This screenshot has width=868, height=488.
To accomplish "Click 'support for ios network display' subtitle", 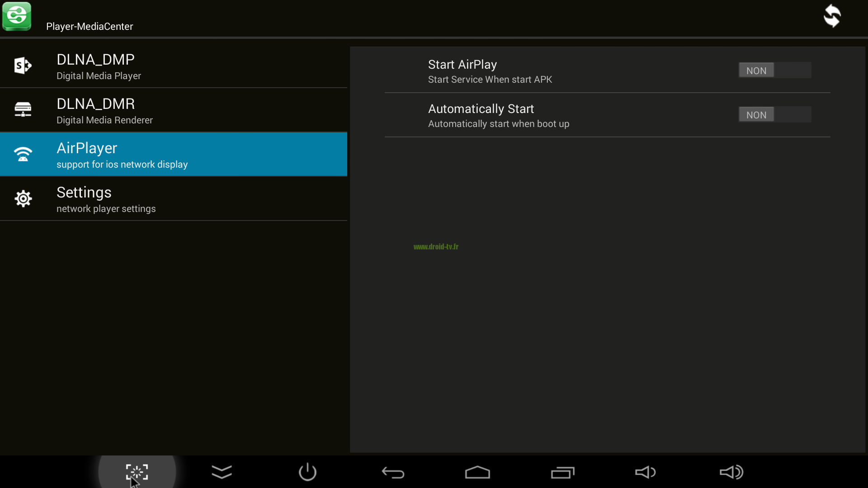I will coord(122,164).
